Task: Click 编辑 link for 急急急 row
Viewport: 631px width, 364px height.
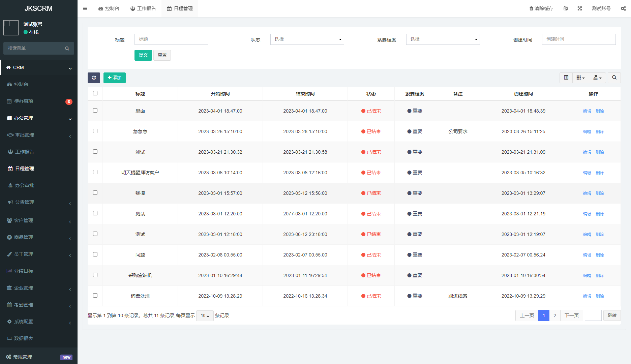Action: pos(587,132)
